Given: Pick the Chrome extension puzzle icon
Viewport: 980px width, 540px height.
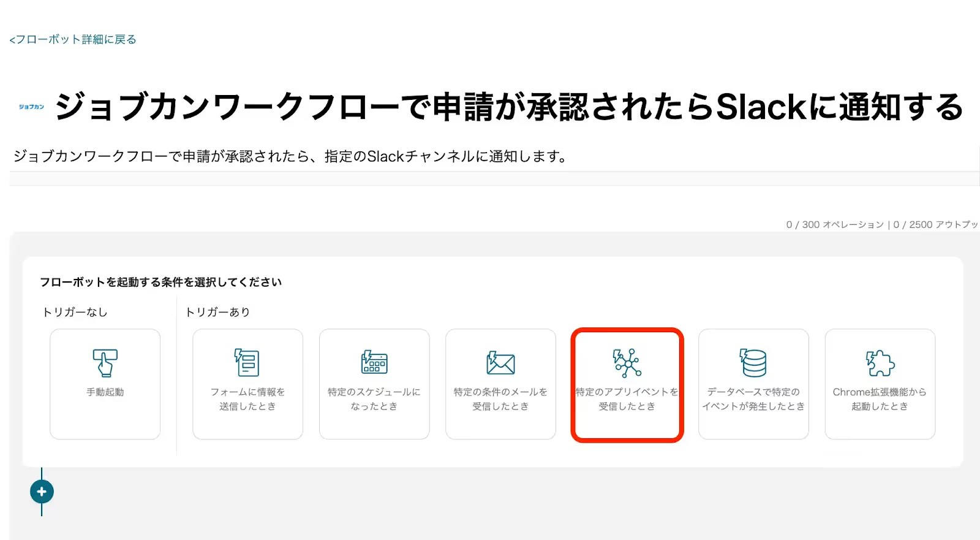Looking at the screenshot, I should coord(880,362).
